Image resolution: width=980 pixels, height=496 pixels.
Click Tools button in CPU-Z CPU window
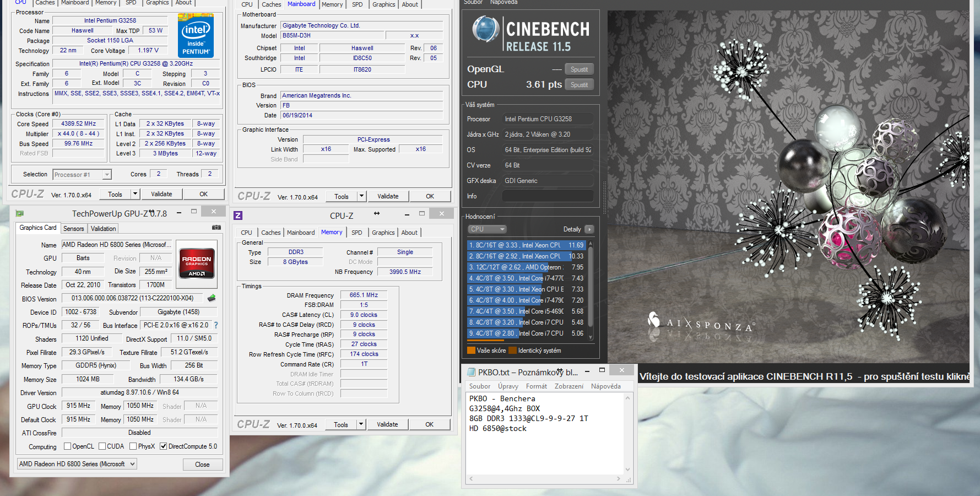[x=115, y=194]
